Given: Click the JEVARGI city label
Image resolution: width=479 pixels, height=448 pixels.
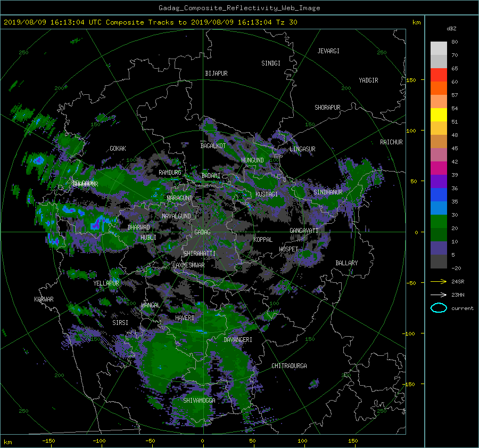Looking at the screenshot, I should pyautogui.click(x=328, y=51).
